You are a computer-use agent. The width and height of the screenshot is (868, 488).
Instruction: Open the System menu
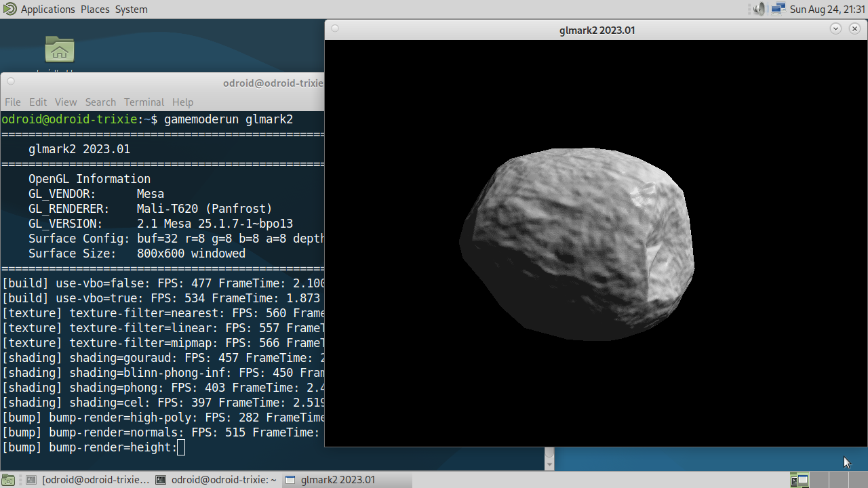[x=131, y=9]
